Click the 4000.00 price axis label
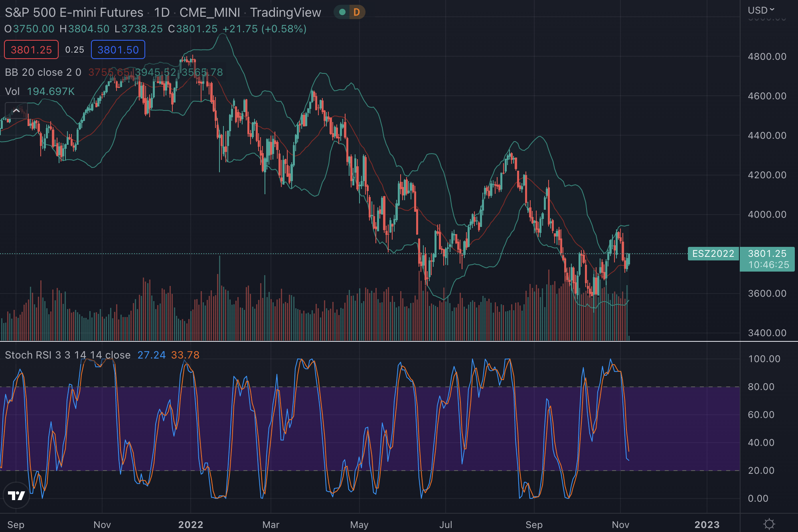The width and height of the screenshot is (798, 532). [x=767, y=215]
